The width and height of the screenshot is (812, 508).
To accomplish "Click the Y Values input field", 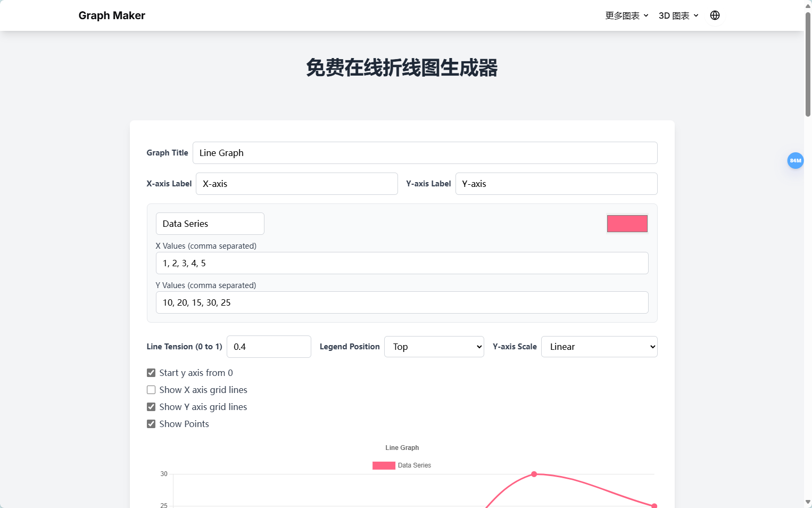I will (402, 302).
